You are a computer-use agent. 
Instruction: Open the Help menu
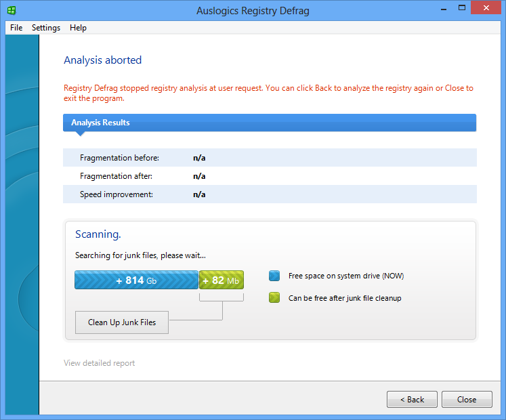click(x=78, y=28)
